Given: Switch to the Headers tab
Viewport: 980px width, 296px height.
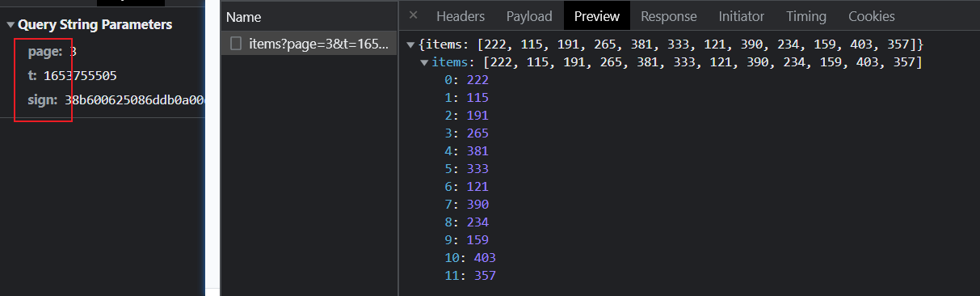Looking at the screenshot, I should coord(461,16).
